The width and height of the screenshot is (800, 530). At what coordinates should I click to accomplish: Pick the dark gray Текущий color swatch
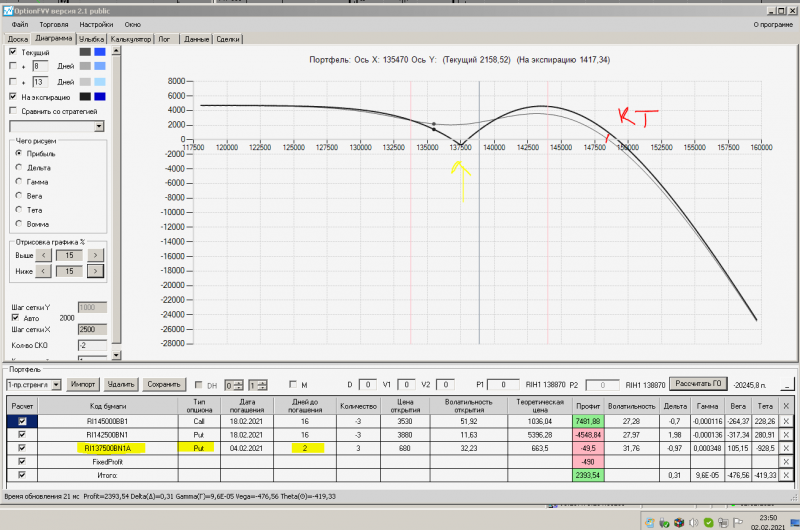tap(85, 52)
